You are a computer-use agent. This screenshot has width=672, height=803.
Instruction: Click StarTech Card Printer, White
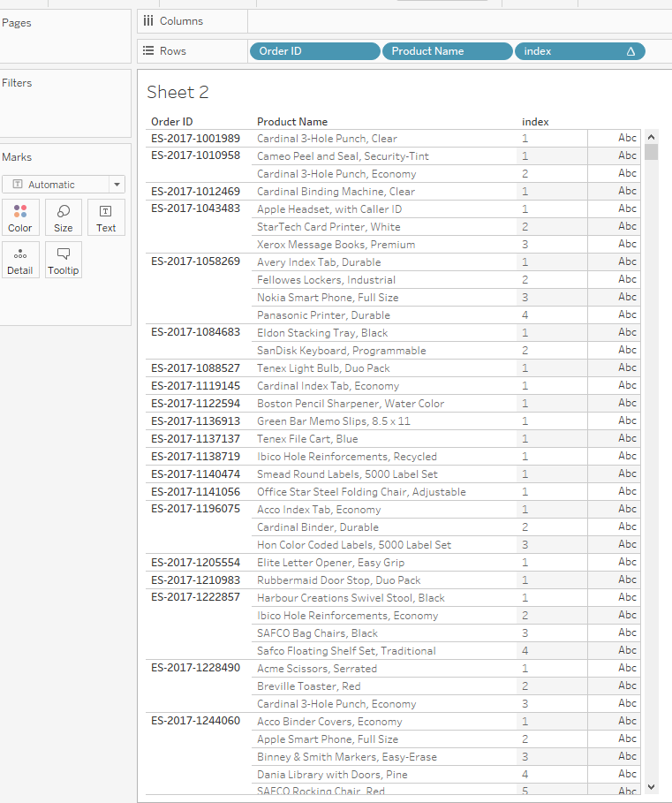328,227
